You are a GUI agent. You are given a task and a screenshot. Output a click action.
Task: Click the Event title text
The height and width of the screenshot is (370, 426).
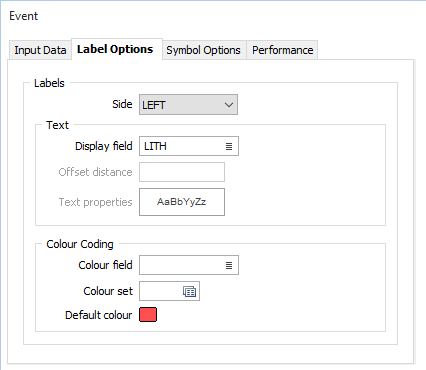tap(24, 16)
